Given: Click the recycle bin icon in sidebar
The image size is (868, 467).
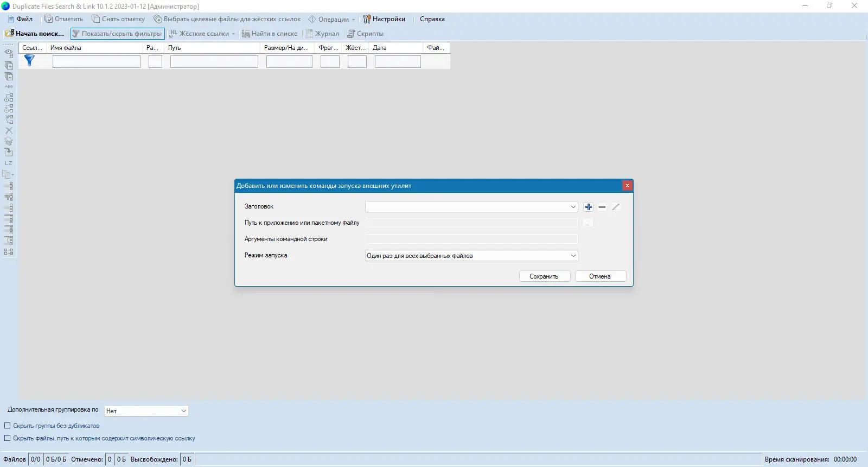Looking at the screenshot, I should click(x=9, y=141).
